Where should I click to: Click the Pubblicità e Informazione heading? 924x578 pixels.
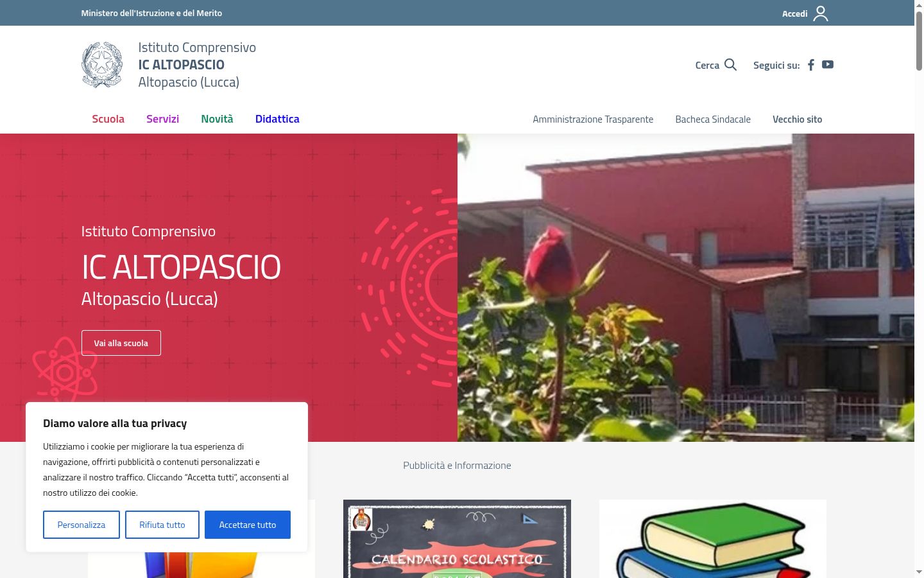point(457,466)
